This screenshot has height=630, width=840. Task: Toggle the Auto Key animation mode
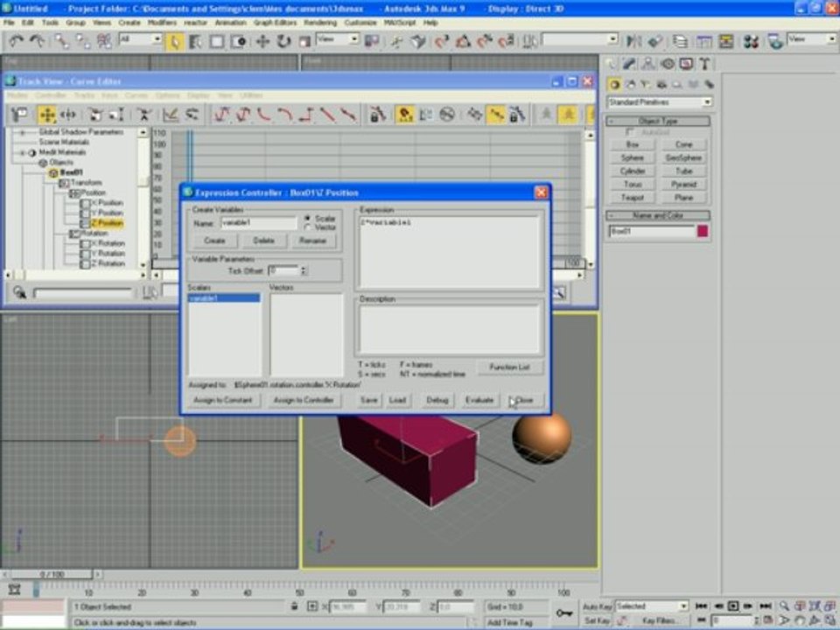click(x=597, y=607)
